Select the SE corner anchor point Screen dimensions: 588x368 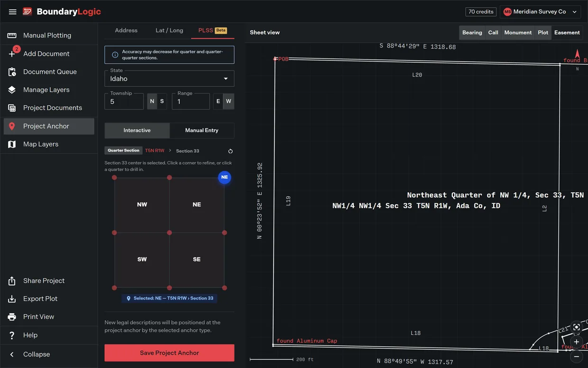coord(224,288)
